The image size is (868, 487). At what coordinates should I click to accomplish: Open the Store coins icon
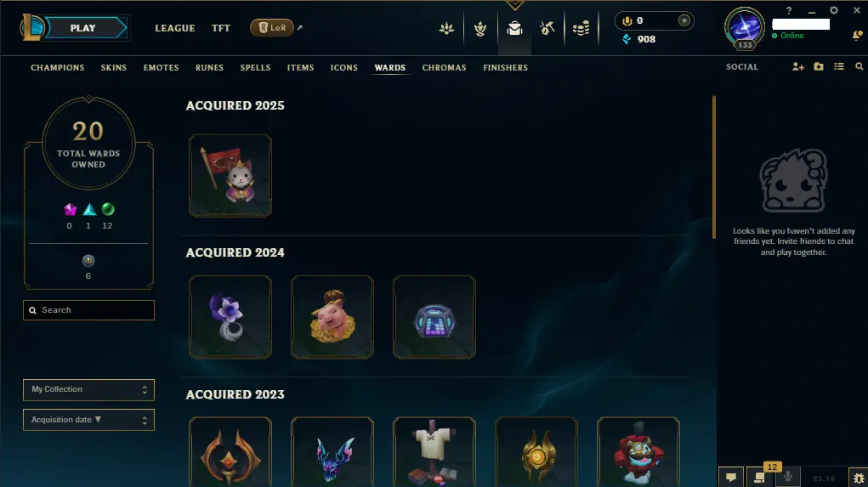(x=581, y=28)
